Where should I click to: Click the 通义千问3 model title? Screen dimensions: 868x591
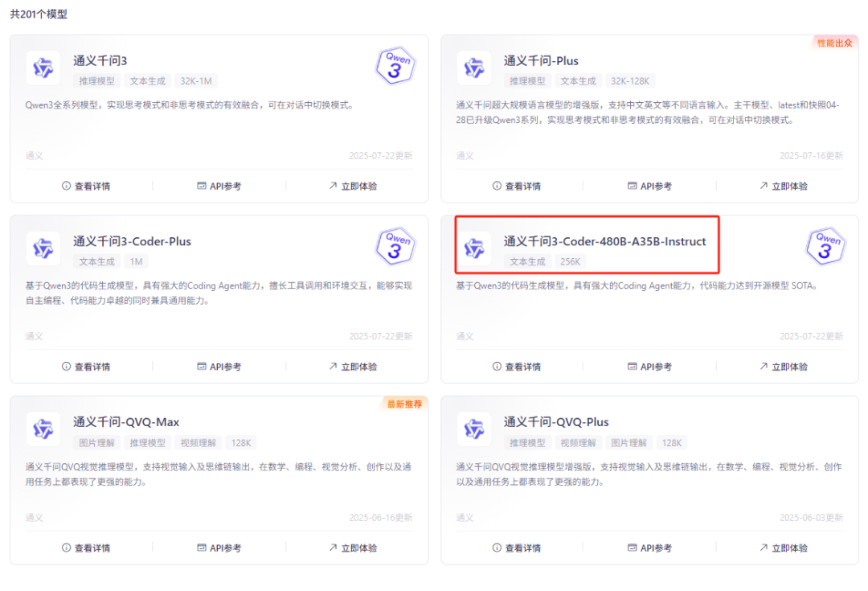[x=100, y=61]
